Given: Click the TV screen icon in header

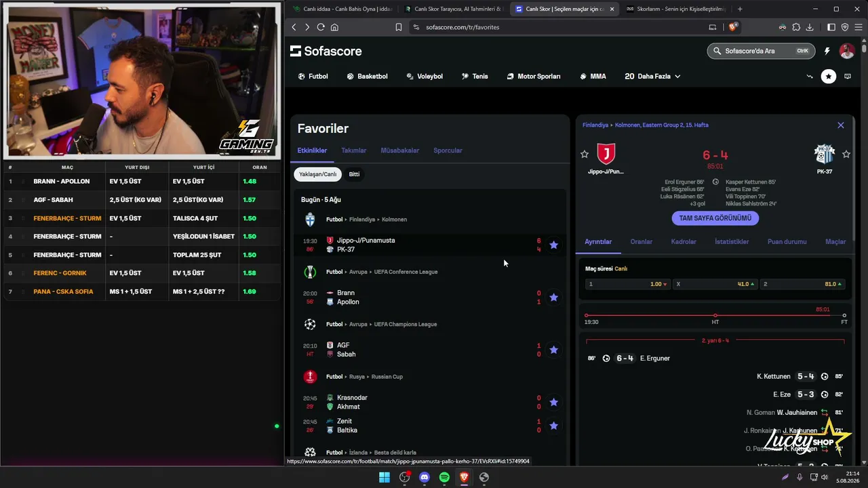Looking at the screenshot, I should [x=848, y=77].
